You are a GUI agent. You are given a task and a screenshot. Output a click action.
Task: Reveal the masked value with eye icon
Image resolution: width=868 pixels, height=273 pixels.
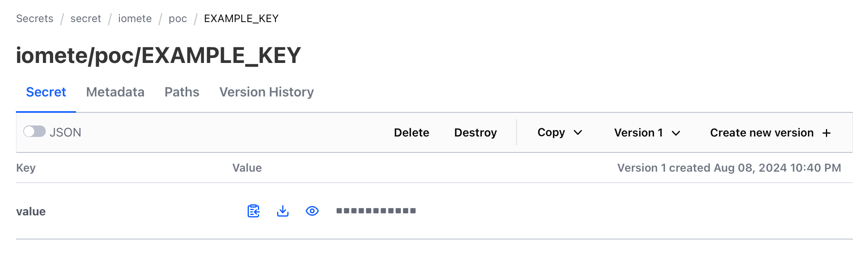pyautogui.click(x=312, y=211)
